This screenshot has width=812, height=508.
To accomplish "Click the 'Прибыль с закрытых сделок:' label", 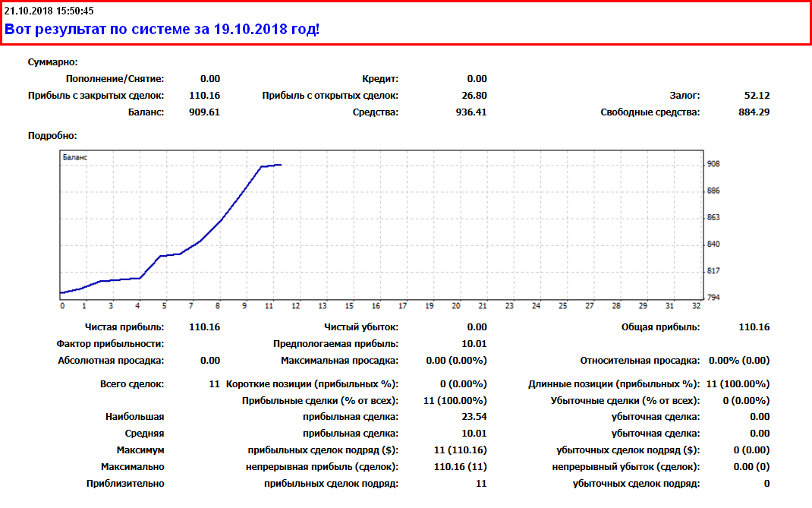I will click(x=96, y=96).
